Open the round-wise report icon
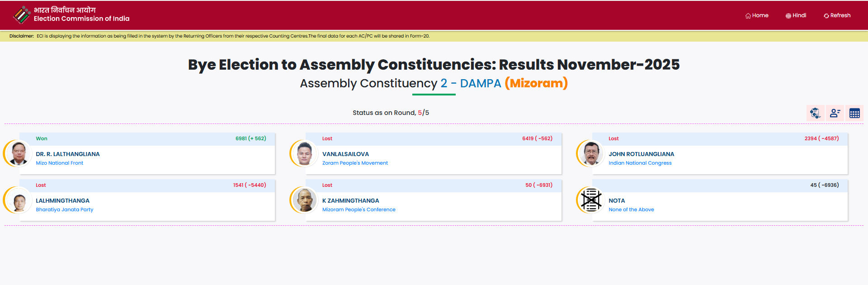This screenshot has width=868, height=285. click(x=815, y=113)
